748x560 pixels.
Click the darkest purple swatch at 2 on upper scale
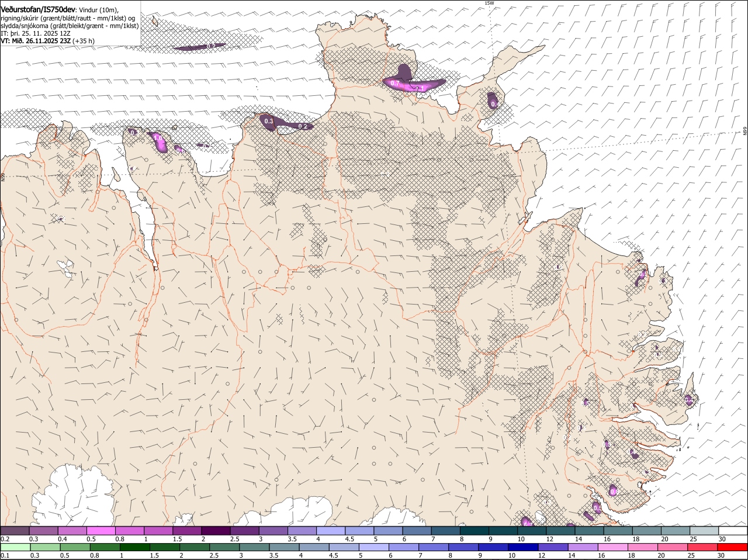tap(216, 531)
